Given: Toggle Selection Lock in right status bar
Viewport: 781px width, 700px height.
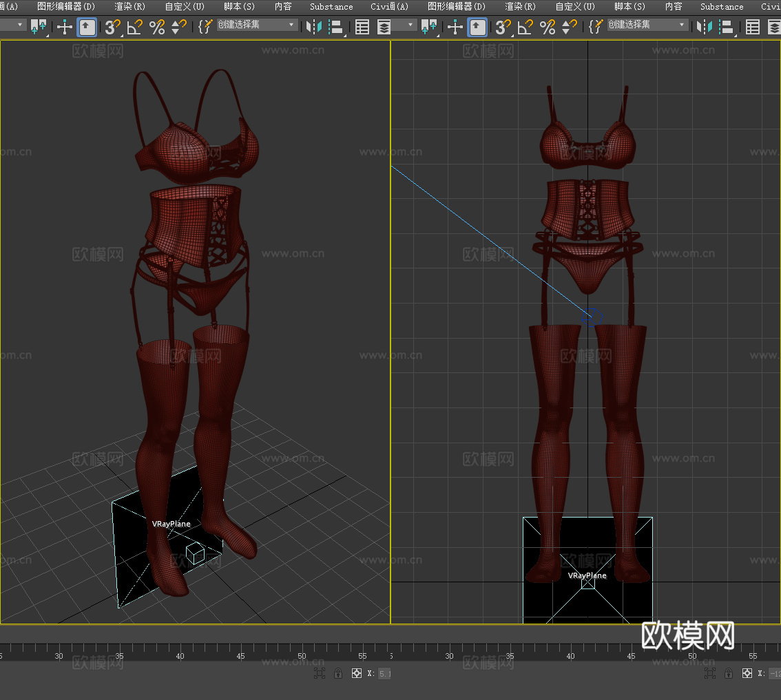Looking at the screenshot, I should [x=729, y=673].
